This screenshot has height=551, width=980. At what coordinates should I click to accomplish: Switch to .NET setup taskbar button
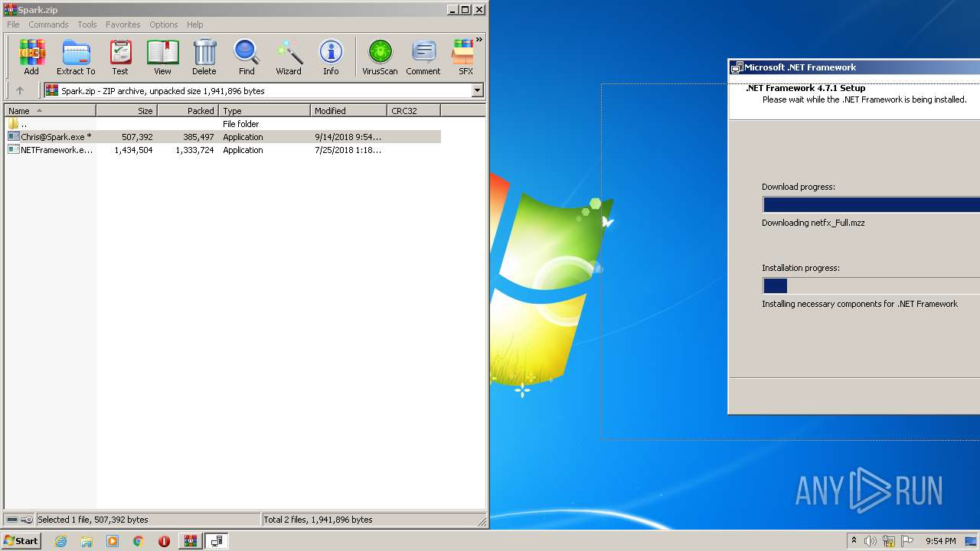click(217, 541)
